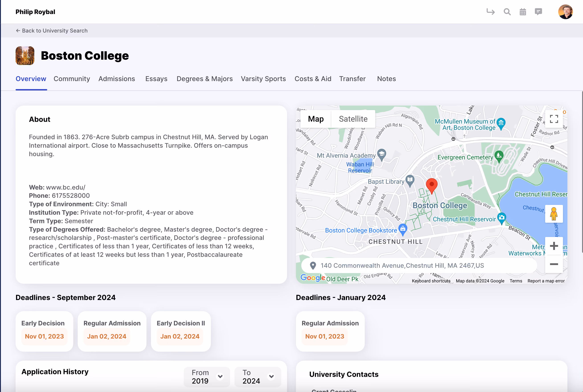This screenshot has width=583, height=392.
Task: Zoom in on the map
Action: pos(554,246)
